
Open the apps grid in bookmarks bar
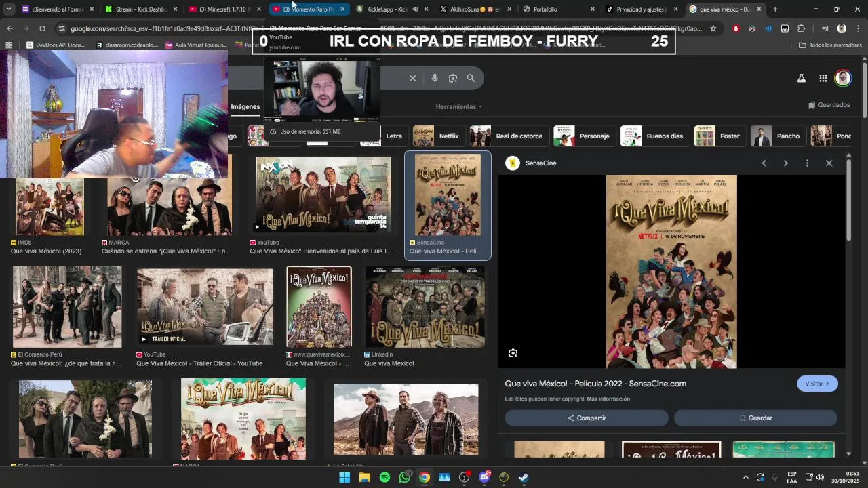(9, 45)
